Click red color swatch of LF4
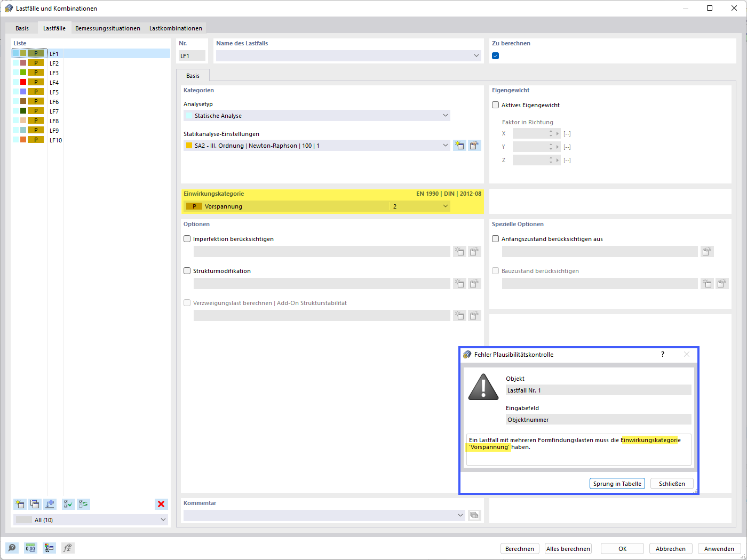 point(23,82)
